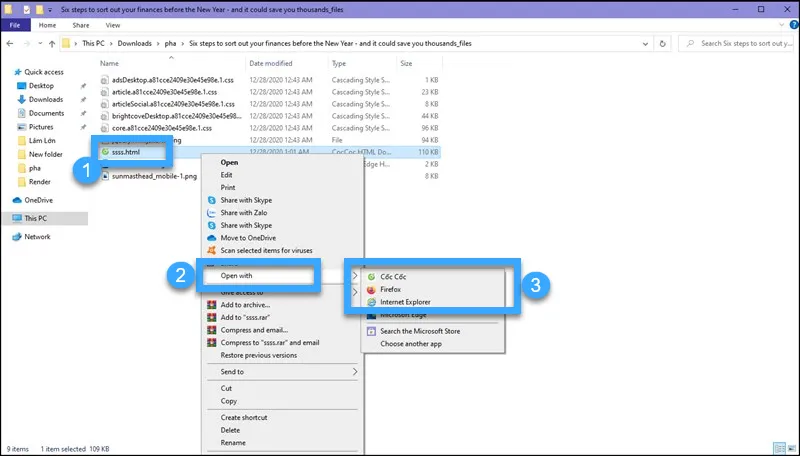Choose Create shortcut in context menu

244,417
